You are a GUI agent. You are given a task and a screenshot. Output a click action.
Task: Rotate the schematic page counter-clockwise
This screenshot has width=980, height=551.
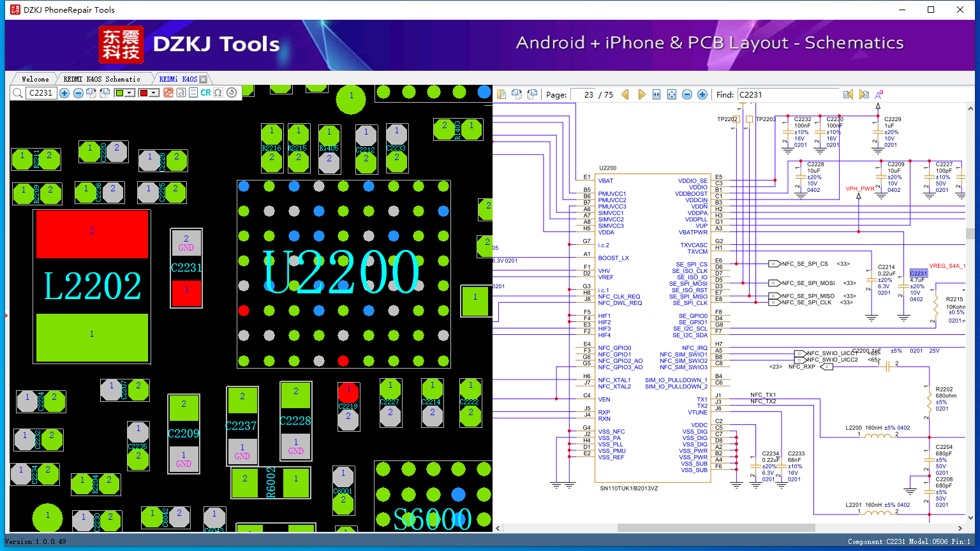[x=531, y=94]
